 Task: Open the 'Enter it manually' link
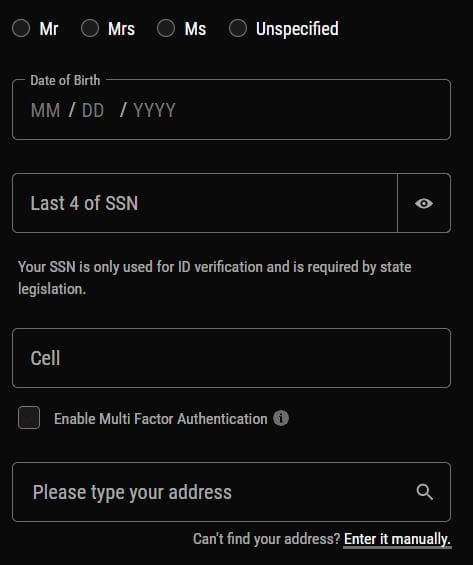pos(397,539)
